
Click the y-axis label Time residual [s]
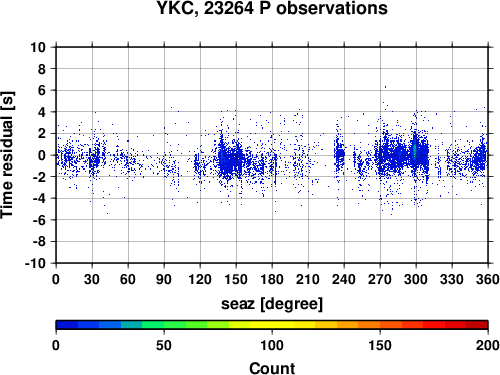(8, 155)
